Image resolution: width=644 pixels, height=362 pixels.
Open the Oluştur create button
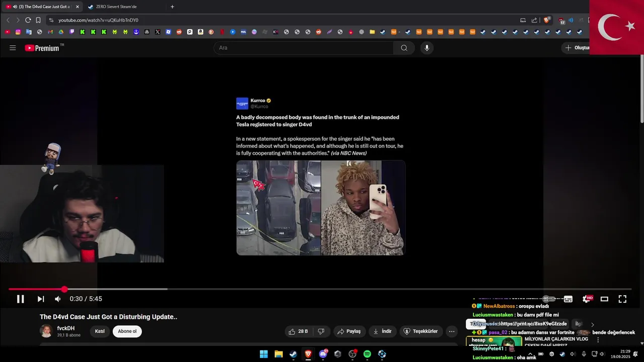point(576,48)
